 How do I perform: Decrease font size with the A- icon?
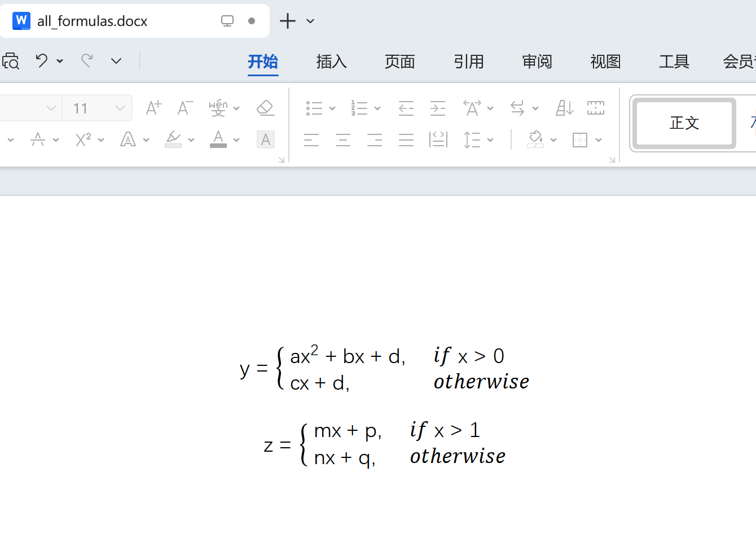pos(184,108)
